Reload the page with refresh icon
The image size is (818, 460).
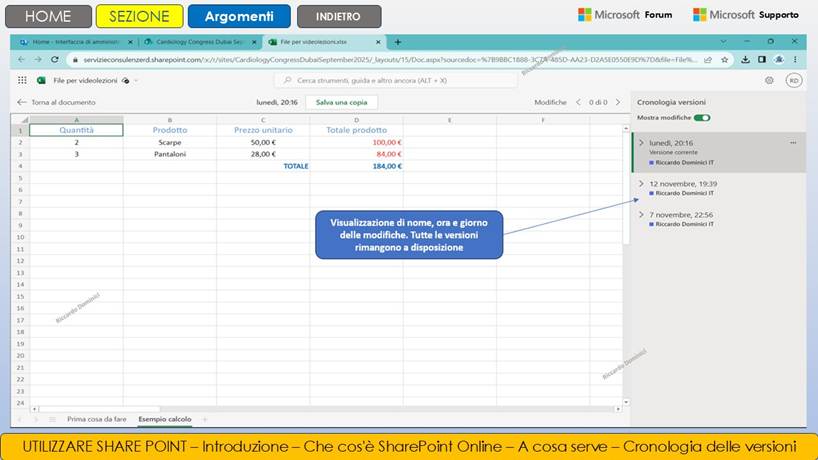[55, 60]
